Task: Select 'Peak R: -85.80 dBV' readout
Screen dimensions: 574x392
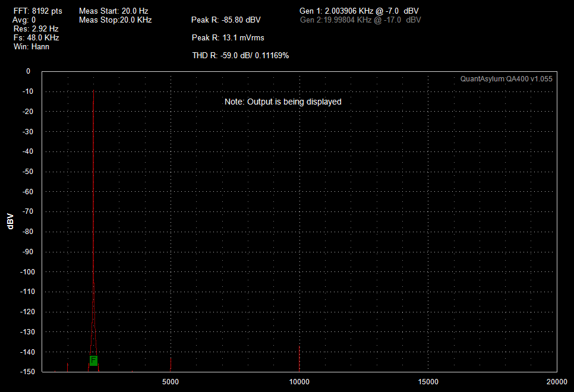Action: (226, 20)
